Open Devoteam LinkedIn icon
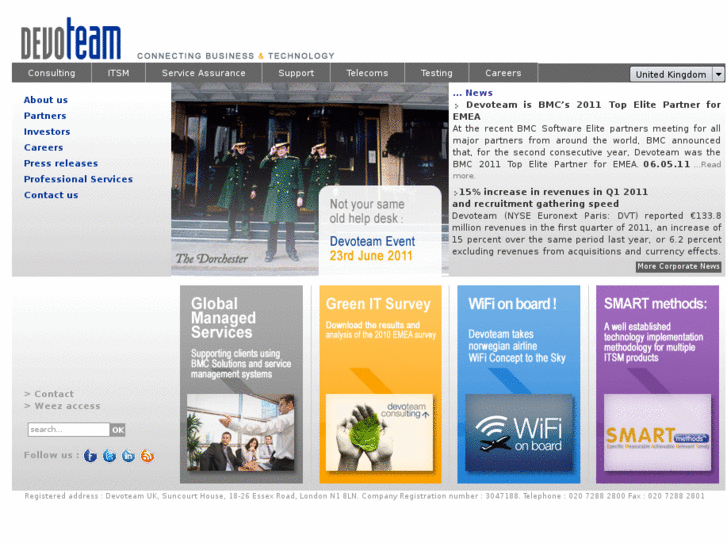Viewport: 727px width, 545px height. (x=128, y=456)
